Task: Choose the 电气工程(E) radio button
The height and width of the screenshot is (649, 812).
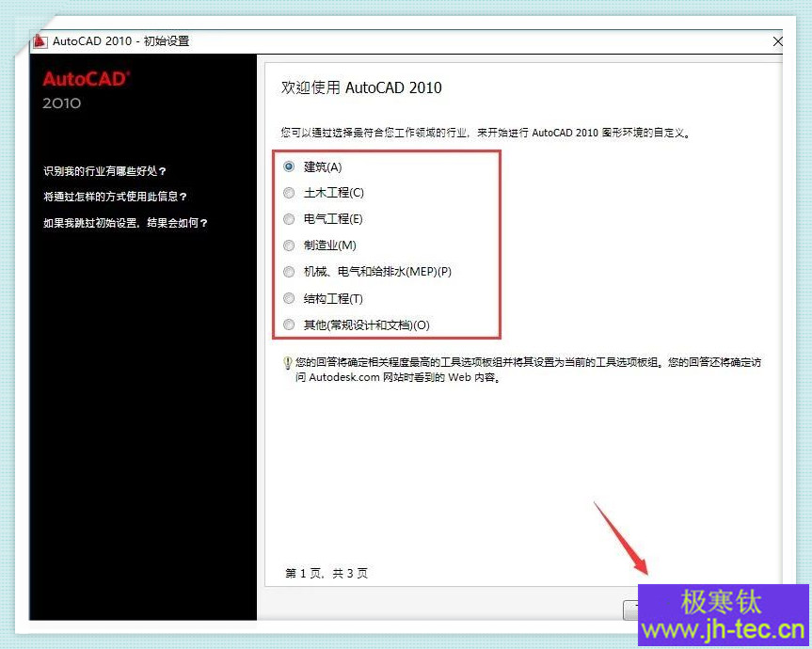Action: pos(289,219)
